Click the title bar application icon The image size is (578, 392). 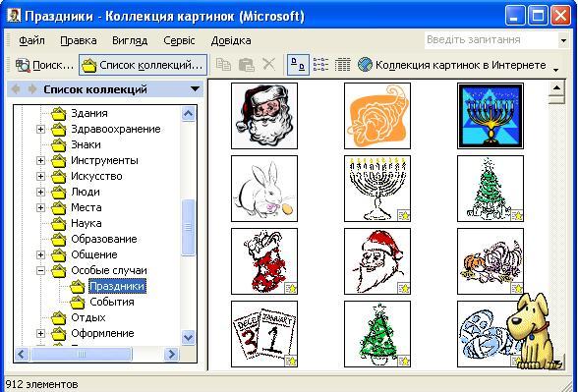click(14, 16)
